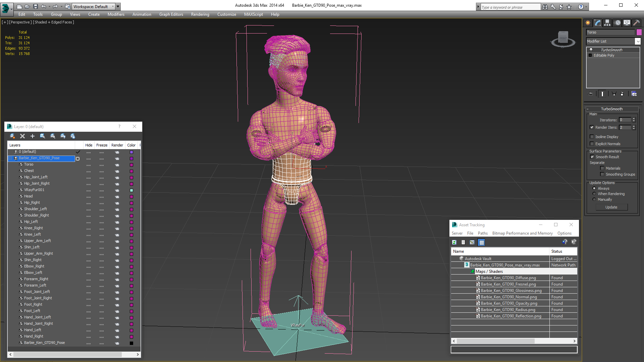This screenshot has width=644, height=362.
Task: Open the Rendering menu
Action: [200, 14]
